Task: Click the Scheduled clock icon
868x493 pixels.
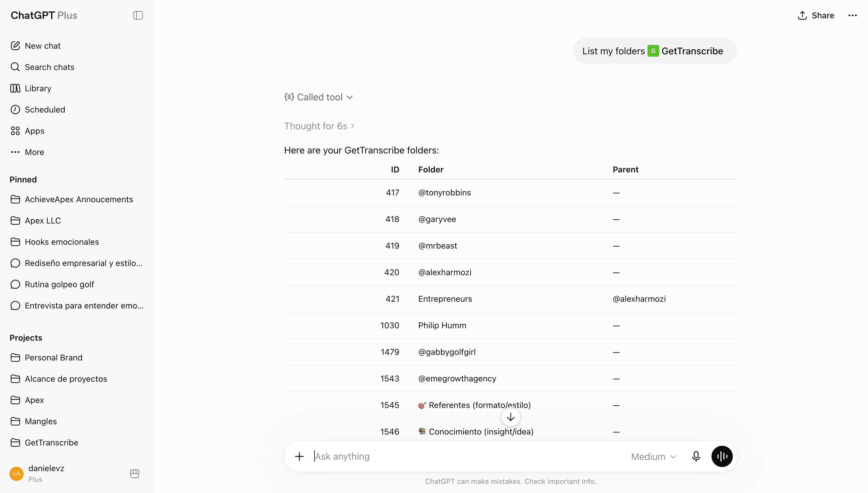Action: (15, 110)
